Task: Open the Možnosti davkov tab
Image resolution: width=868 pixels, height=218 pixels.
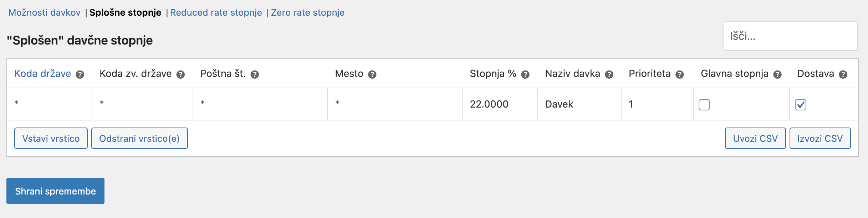Action: [x=45, y=12]
